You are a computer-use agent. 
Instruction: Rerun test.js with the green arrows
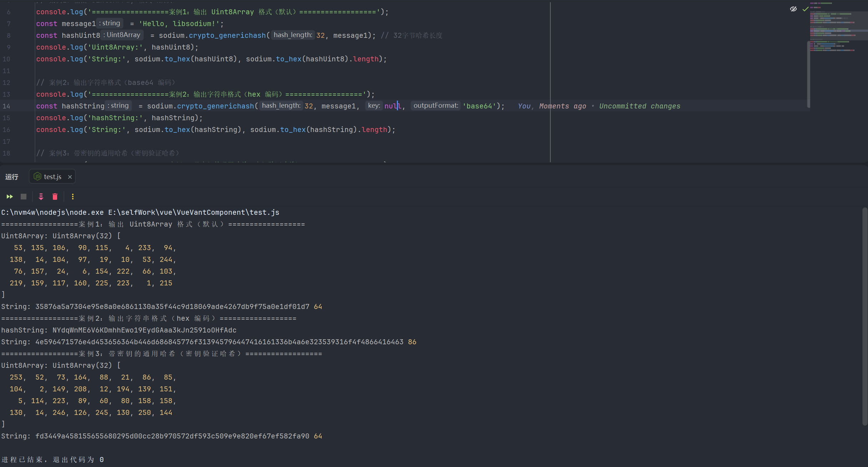click(x=10, y=197)
